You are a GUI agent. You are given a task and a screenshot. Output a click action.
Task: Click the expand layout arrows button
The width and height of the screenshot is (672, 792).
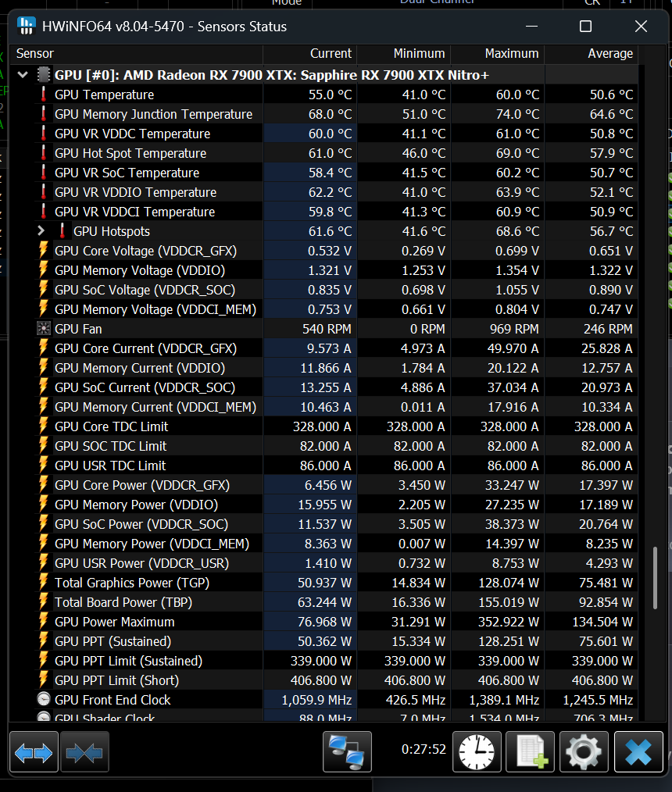click(34, 753)
